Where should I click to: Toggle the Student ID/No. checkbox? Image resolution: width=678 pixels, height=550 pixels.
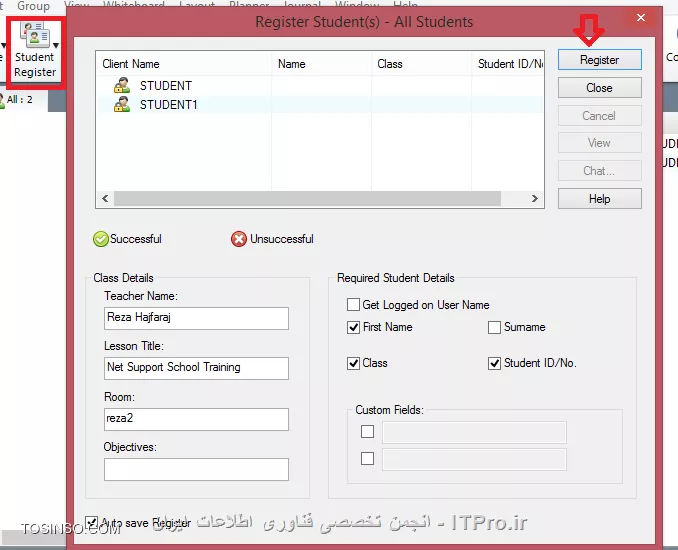coord(494,363)
